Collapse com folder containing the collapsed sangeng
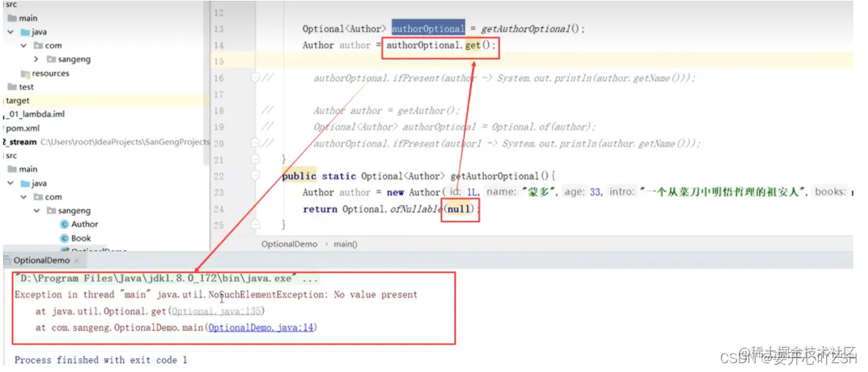 pos(23,46)
